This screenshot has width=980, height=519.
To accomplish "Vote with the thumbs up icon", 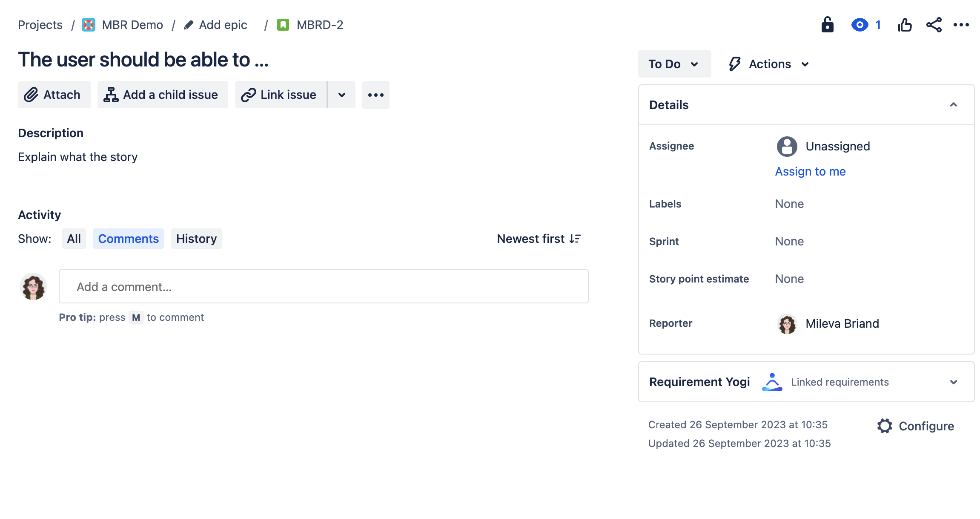I will [x=904, y=25].
